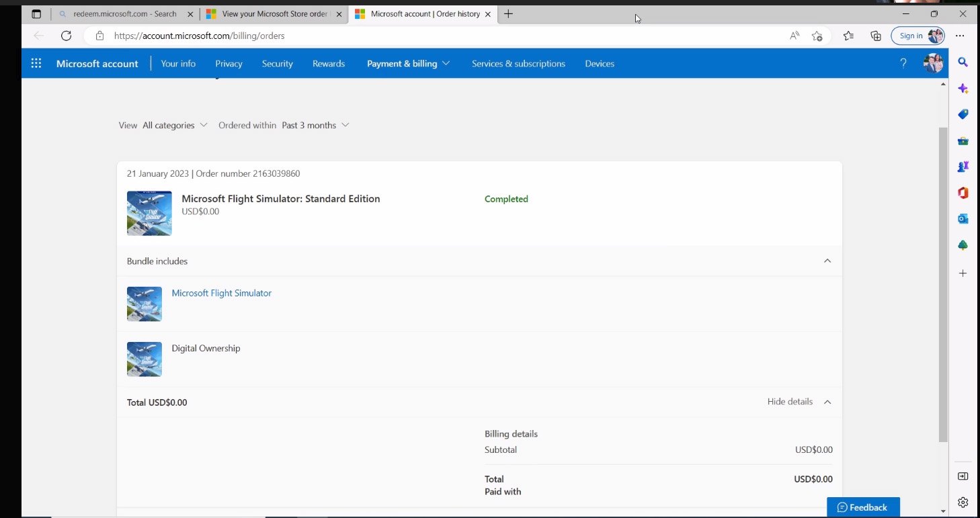Open browser Settings and more menu

[x=960, y=36]
